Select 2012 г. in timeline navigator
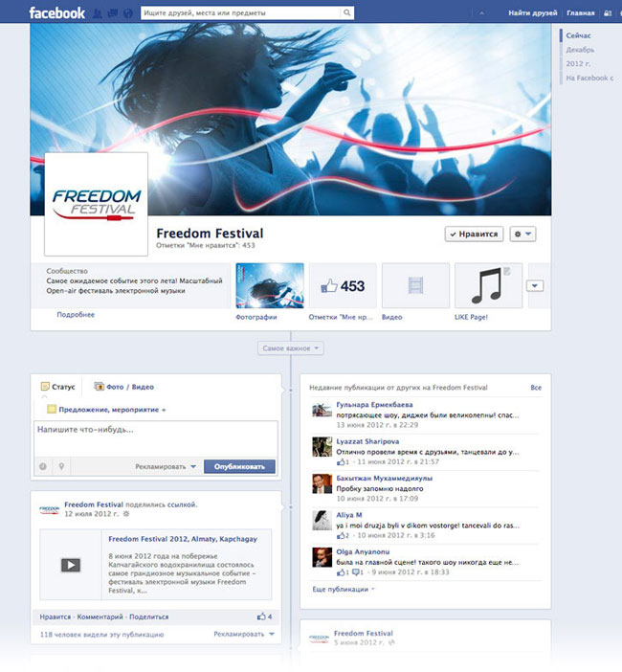Screen dimensions: 622x672 pos(578,64)
